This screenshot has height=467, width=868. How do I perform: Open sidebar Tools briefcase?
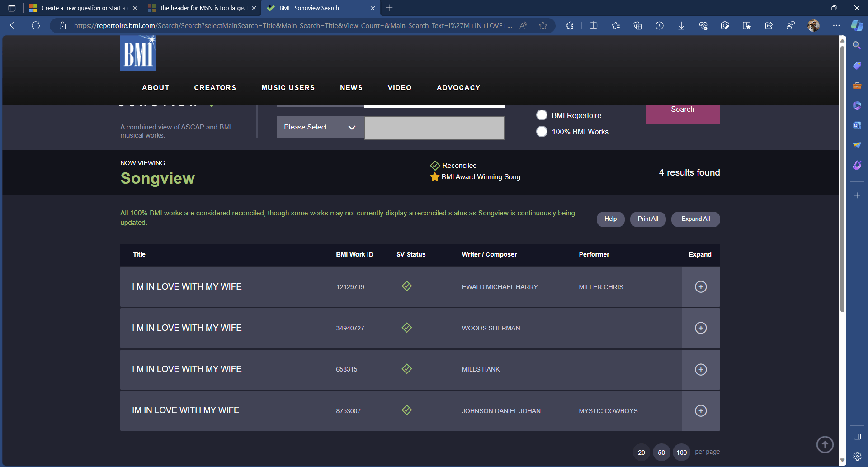pos(857,86)
